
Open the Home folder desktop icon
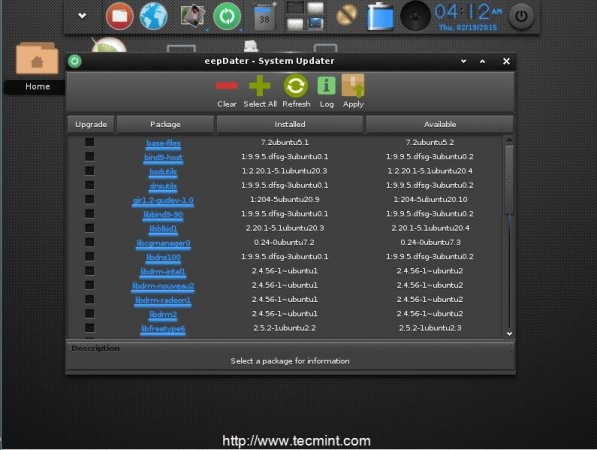[37, 58]
